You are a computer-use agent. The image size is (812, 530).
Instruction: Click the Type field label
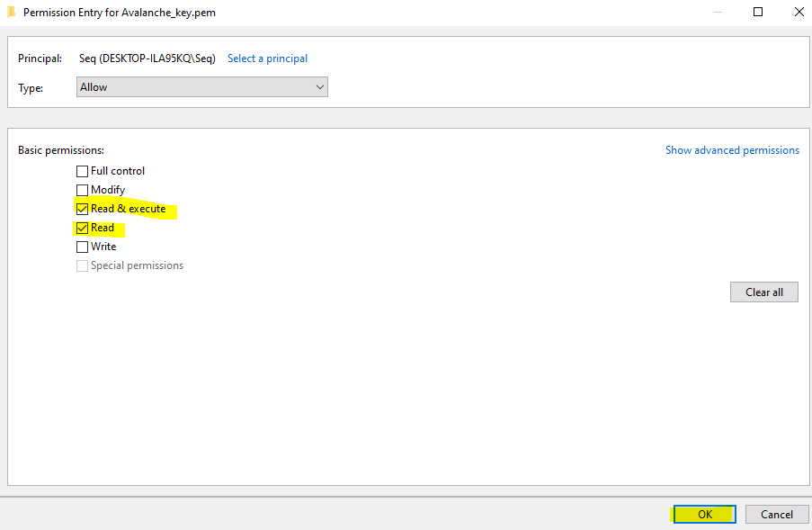31,87
